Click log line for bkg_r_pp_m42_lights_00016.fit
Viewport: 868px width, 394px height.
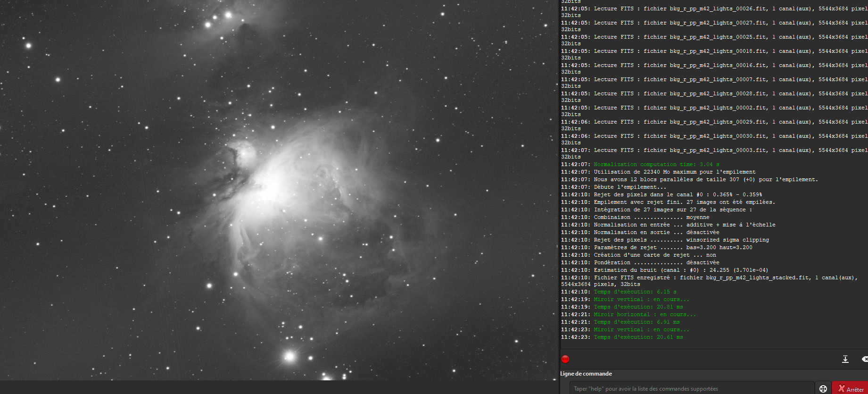(x=714, y=68)
